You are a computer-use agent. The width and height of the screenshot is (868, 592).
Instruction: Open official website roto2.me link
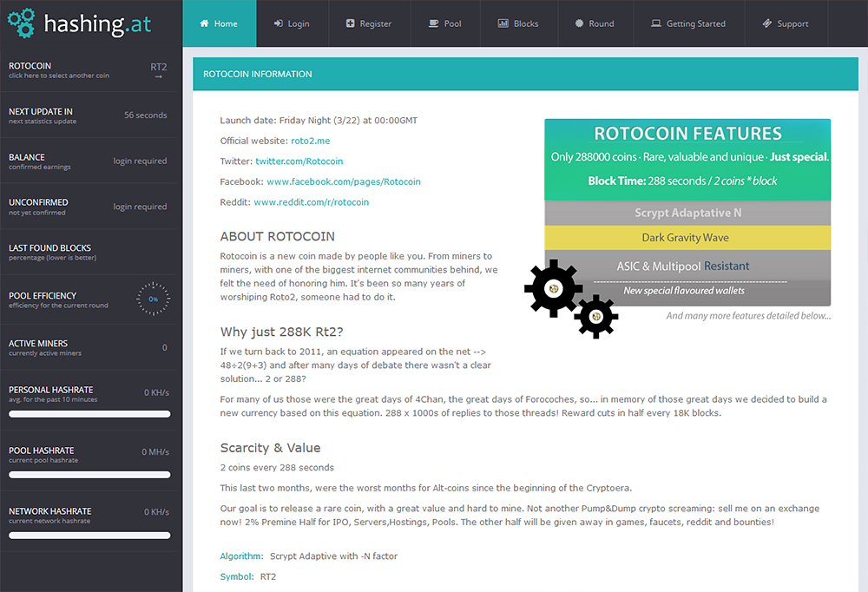click(x=311, y=141)
